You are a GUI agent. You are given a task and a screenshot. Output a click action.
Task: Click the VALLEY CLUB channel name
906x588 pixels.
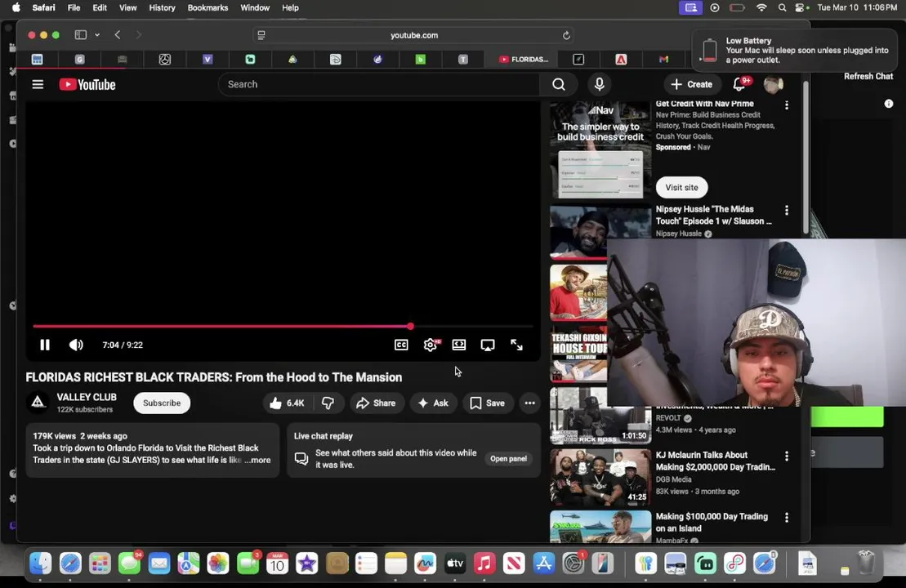pyautogui.click(x=87, y=398)
